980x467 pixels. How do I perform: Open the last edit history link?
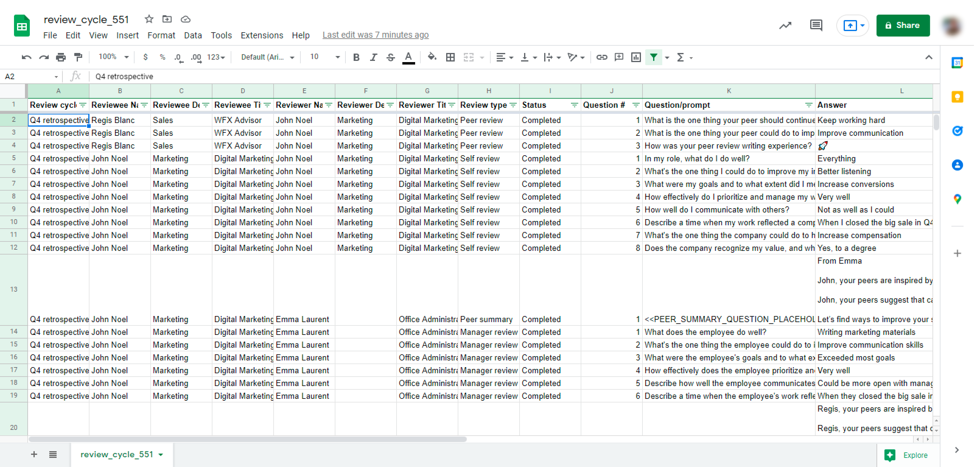pyautogui.click(x=375, y=35)
